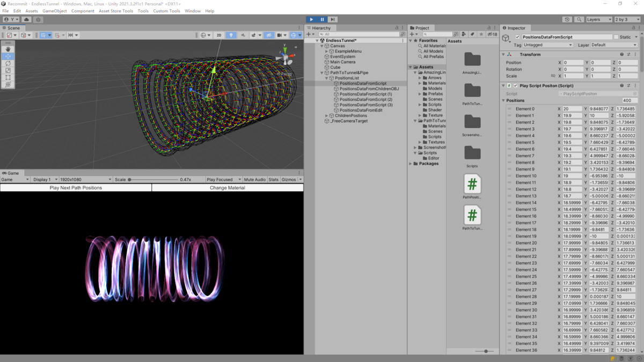Click the Play Next Path Positions button

(x=76, y=188)
